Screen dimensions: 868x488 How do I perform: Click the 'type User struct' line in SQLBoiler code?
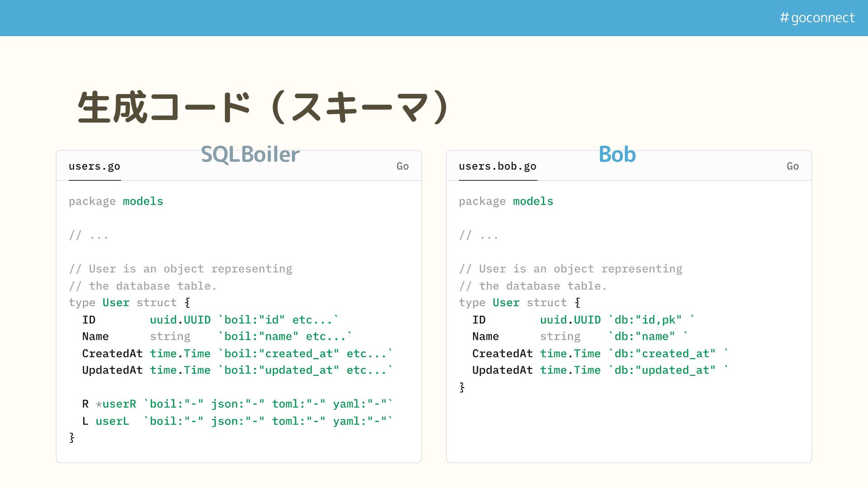[x=129, y=303]
